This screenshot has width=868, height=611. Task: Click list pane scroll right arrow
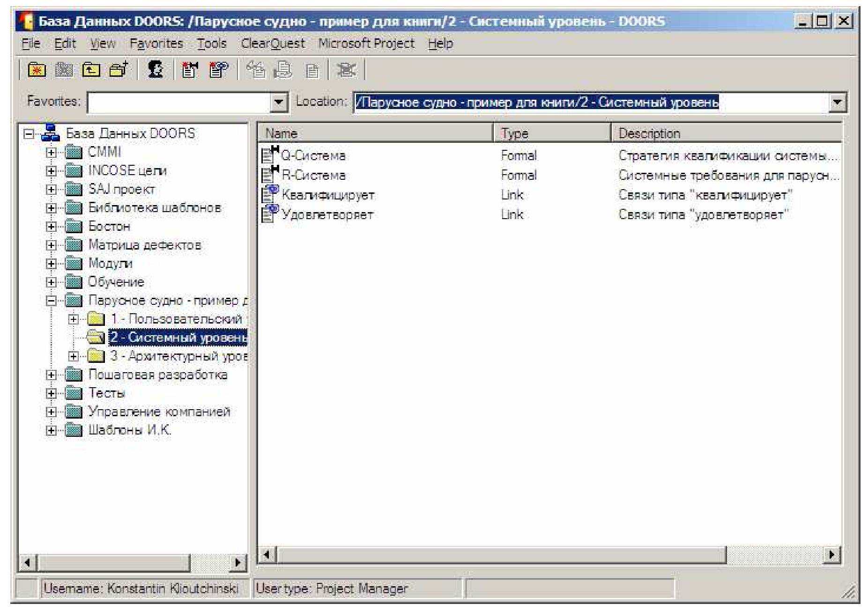click(832, 555)
